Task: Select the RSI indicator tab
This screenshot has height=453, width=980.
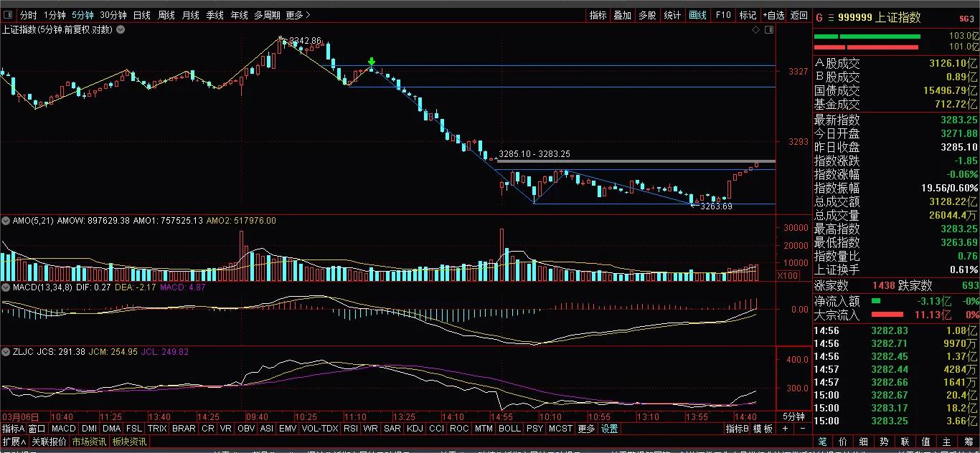Action: [351, 429]
